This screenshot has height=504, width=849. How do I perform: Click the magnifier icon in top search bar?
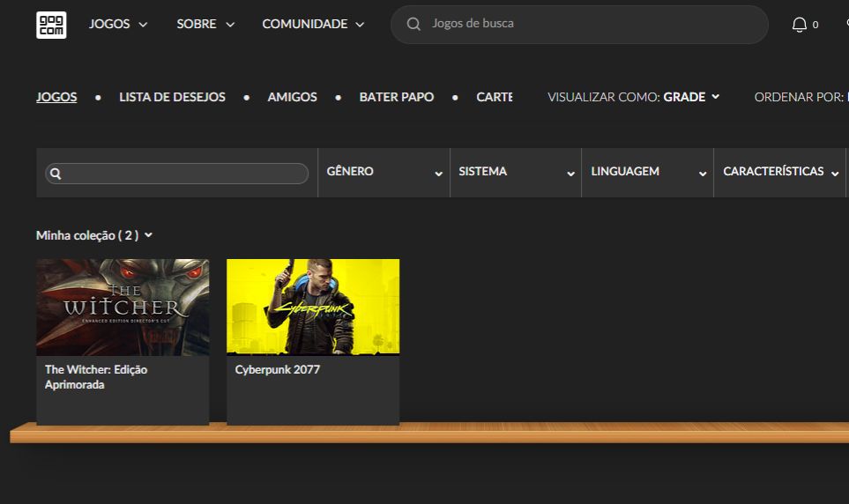pos(413,24)
